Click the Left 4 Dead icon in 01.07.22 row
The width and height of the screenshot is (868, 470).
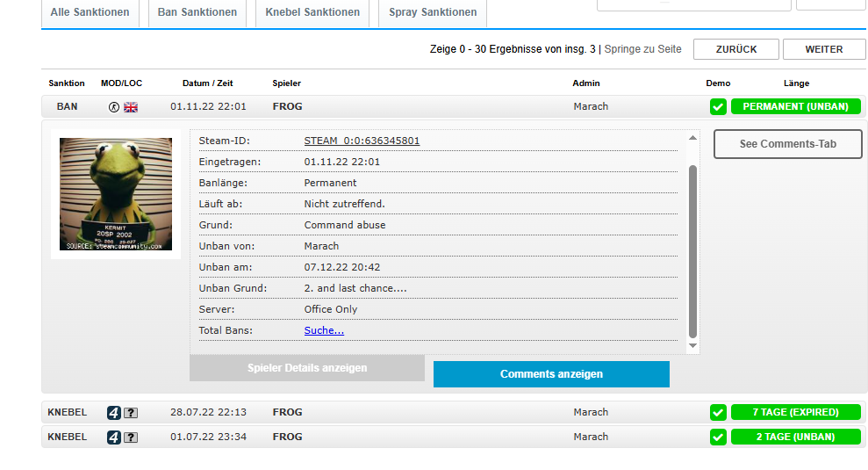[114, 437]
